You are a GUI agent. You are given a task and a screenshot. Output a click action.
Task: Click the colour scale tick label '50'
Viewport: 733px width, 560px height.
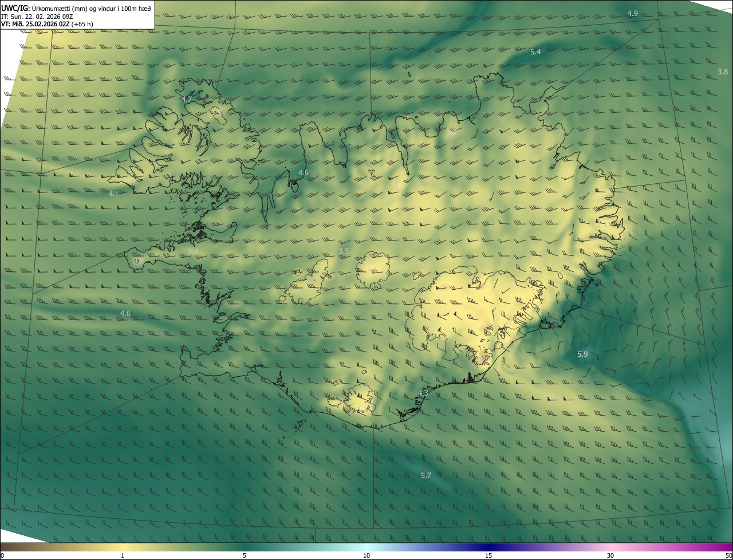pos(728,555)
